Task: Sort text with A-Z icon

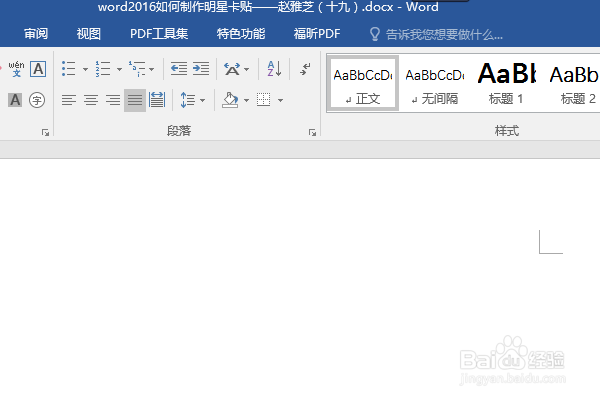Action: coord(274,69)
